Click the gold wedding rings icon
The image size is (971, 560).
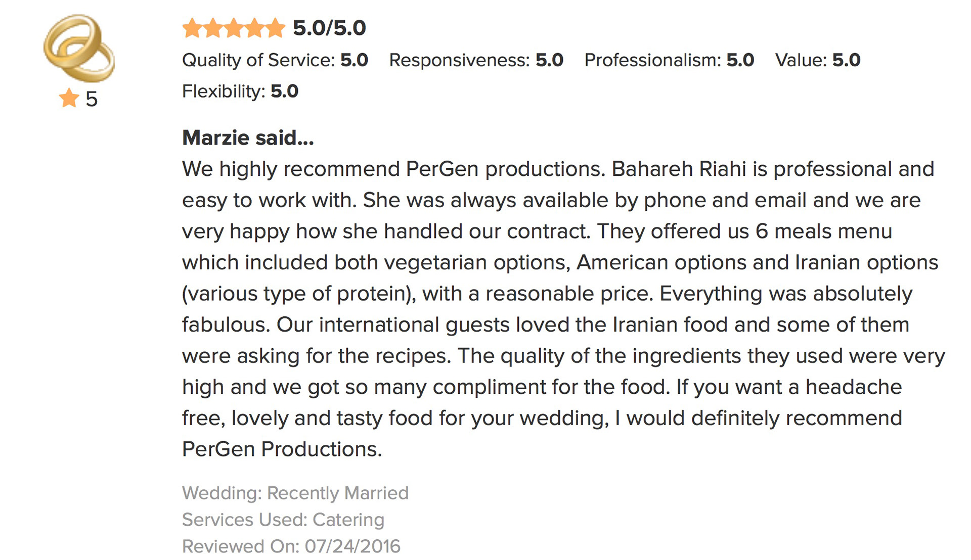click(x=79, y=48)
